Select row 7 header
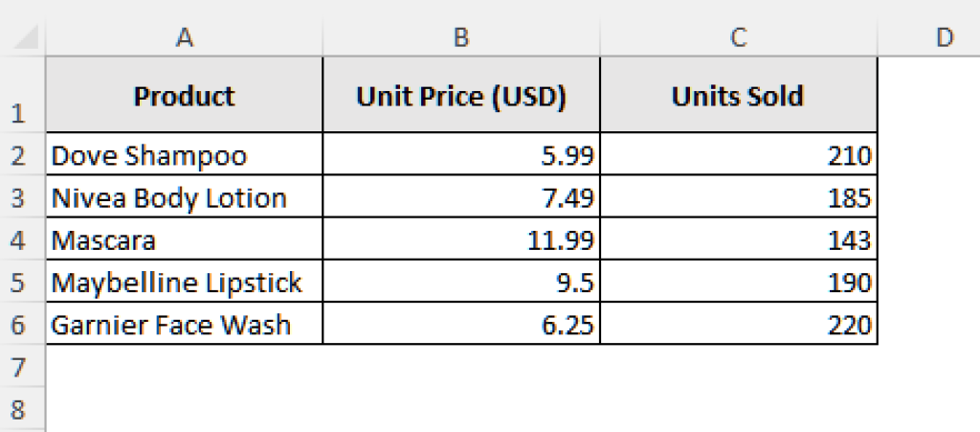 coord(19,367)
